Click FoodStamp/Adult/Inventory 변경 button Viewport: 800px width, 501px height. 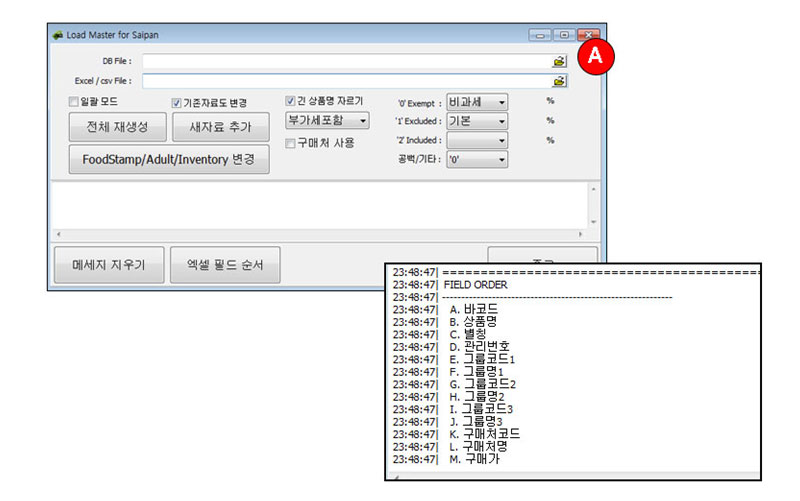tap(169, 159)
